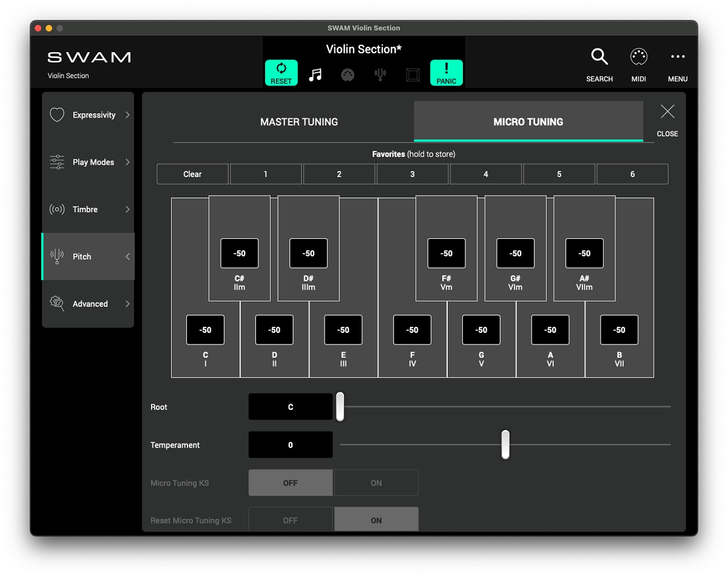Click the heart icon for Expressivity
This screenshot has height=576, width=728.
click(57, 115)
